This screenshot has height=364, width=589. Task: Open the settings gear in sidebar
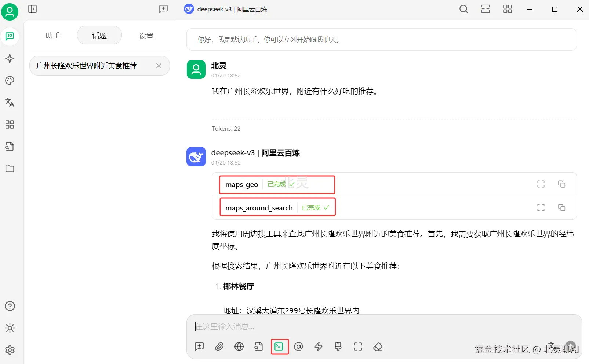coord(10,350)
